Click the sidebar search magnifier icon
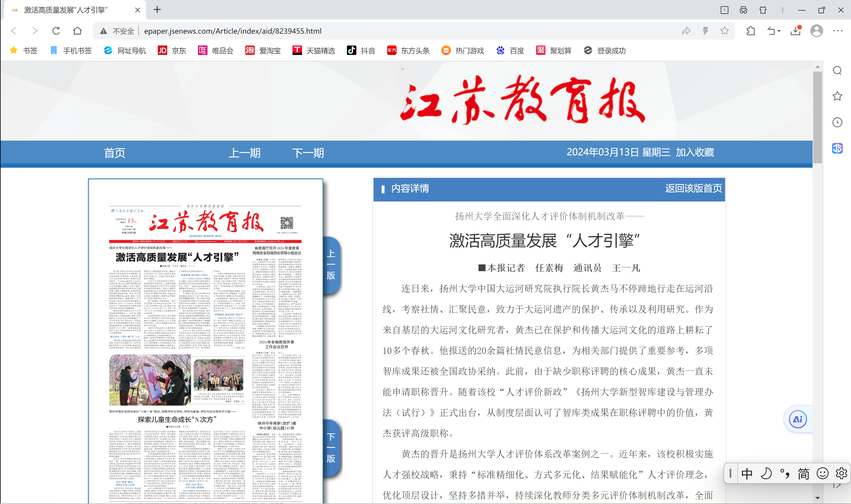Screen dimensions: 851x504 837,71
